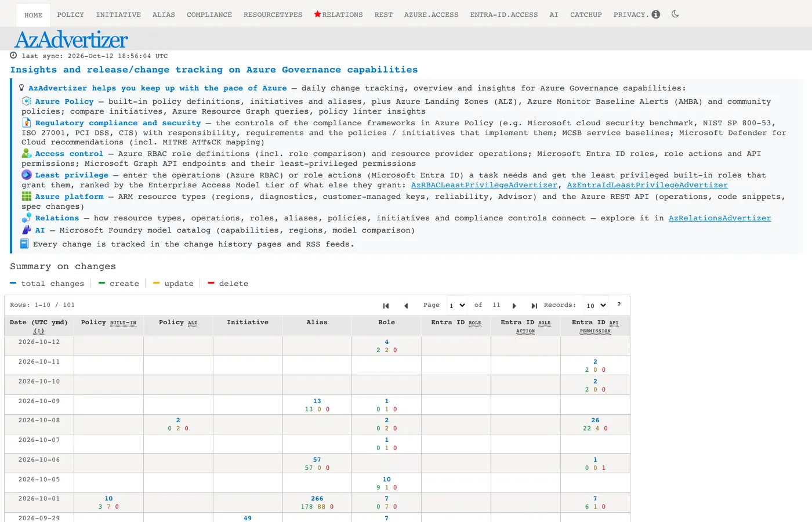812x522 pixels.
Task: Open the REST menu
Action: tap(383, 14)
